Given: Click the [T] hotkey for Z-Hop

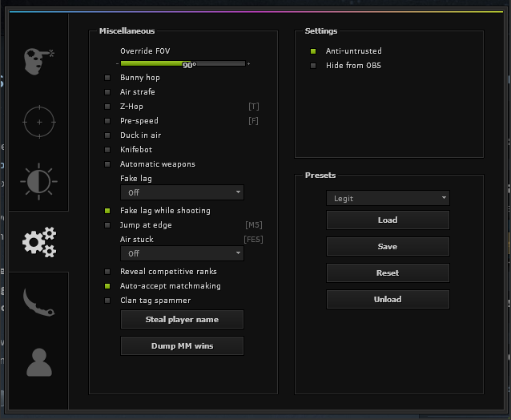Looking at the screenshot, I should pyautogui.click(x=254, y=107).
